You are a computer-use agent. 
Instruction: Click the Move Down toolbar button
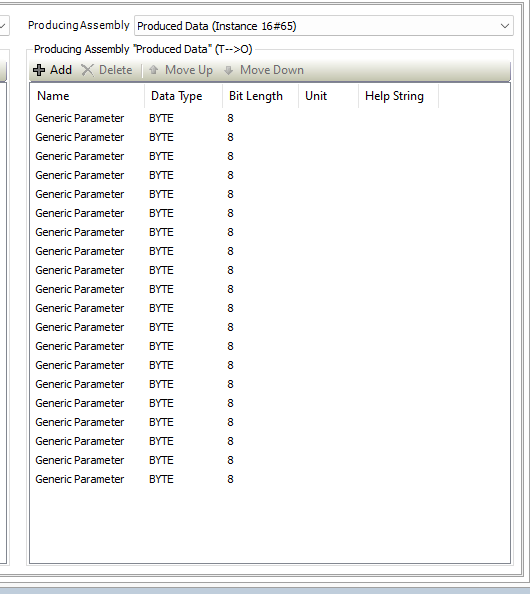click(264, 70)
